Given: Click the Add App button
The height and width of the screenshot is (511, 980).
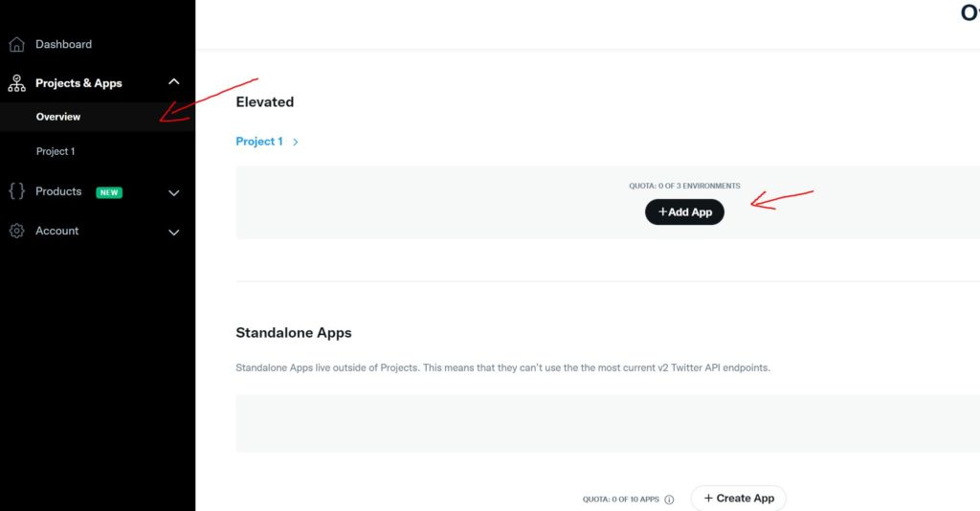Looking at the screenshot, I should tap(684, 211).
